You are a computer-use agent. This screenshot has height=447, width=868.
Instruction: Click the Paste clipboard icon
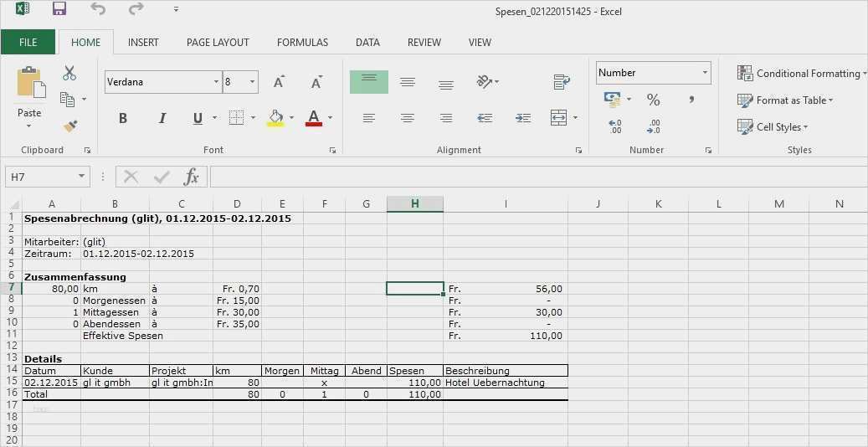tap(31, 83)
